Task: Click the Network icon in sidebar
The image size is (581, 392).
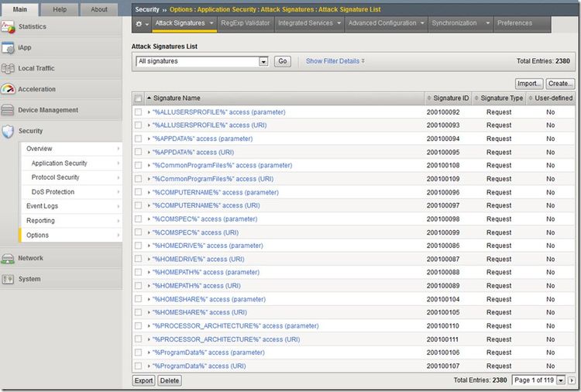Action: click(x=8, y=258)
